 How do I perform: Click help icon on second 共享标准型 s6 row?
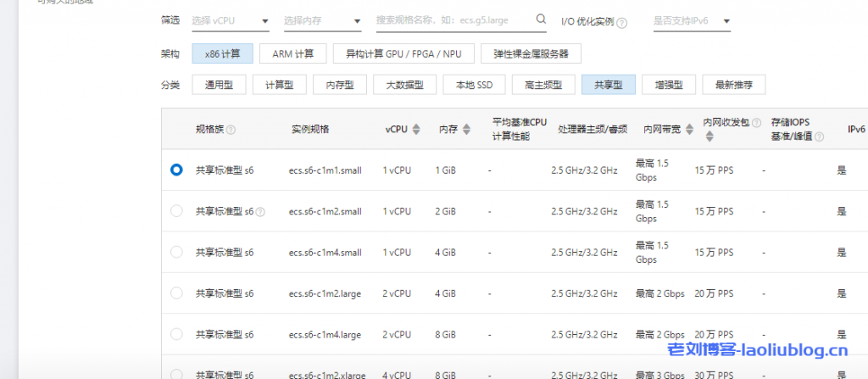tap(260, 212)
